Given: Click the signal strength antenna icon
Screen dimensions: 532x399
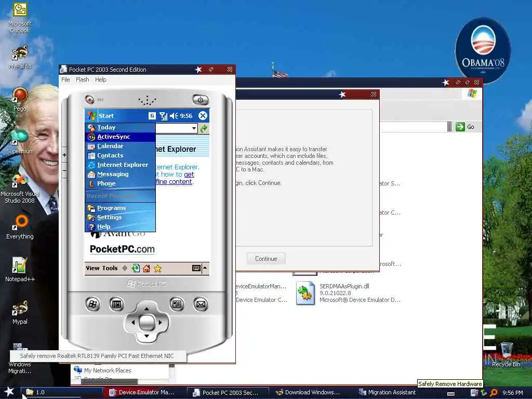Looking at the screenshot, I should coord(164,116).
